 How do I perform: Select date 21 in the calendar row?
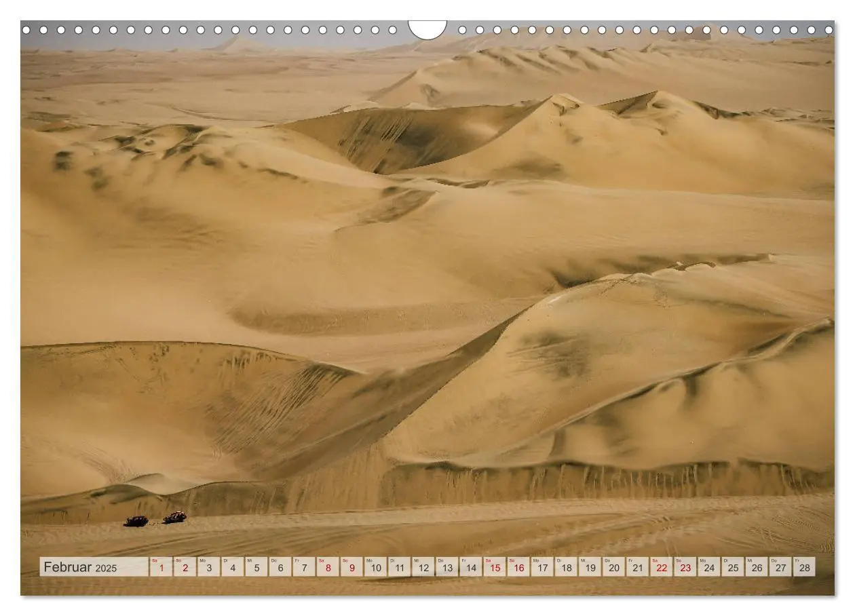click(x=637, y=567)
